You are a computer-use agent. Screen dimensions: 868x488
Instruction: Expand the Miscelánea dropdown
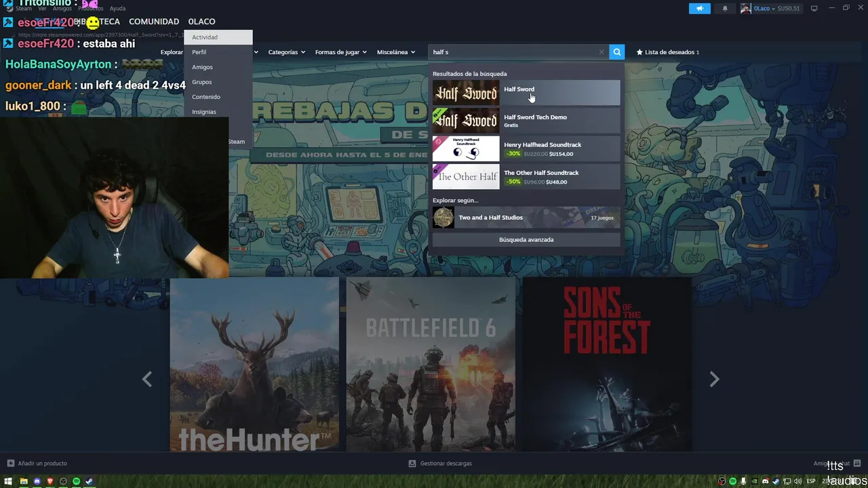click(396, 52)
